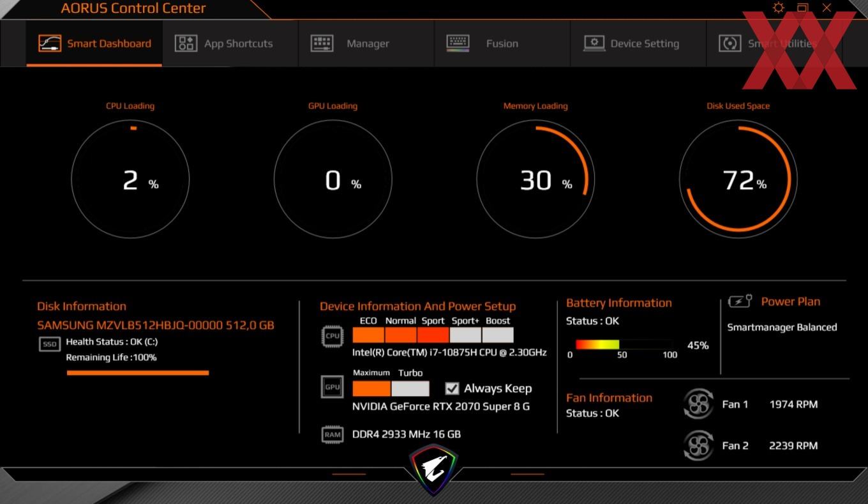Select GPU Maximum mode segment

(x=371, y=388)
